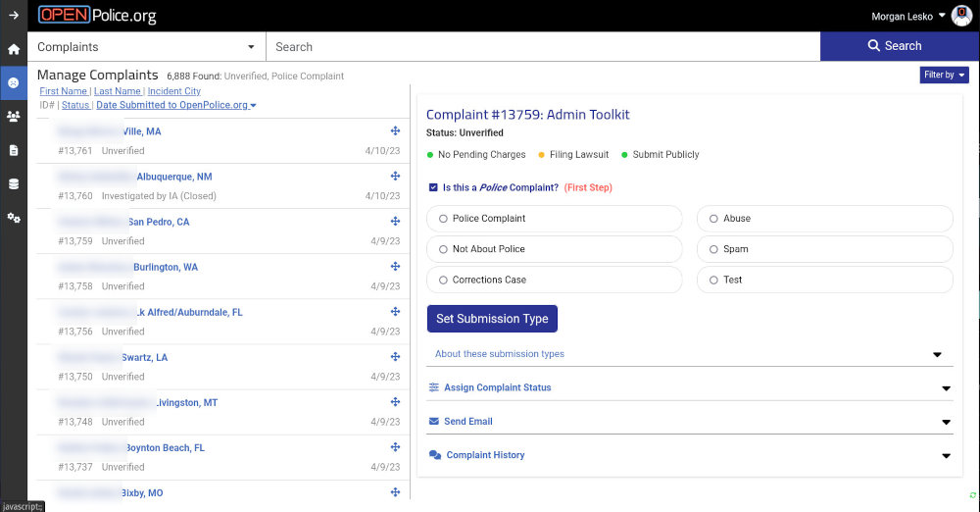Sort by the Last Name link
Image resolution: width=980 pixels, height=512 pixels.
tap(118, 91)
